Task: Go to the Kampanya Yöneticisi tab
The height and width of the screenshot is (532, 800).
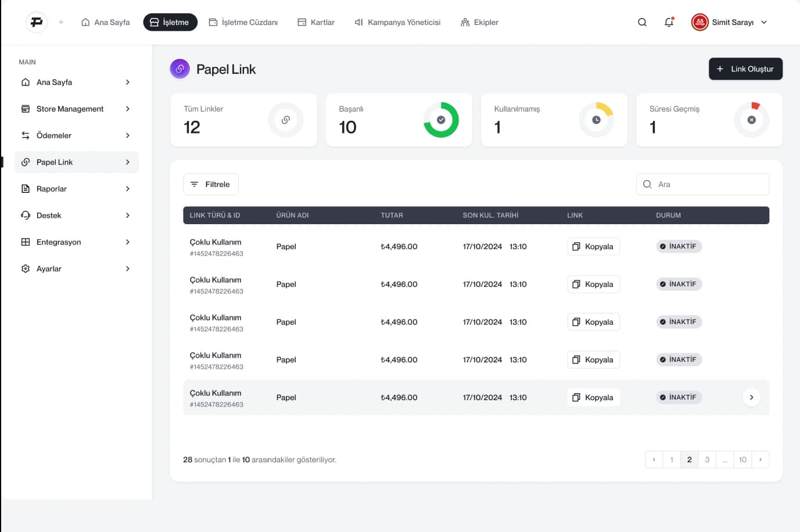Action: pos(397,22)
